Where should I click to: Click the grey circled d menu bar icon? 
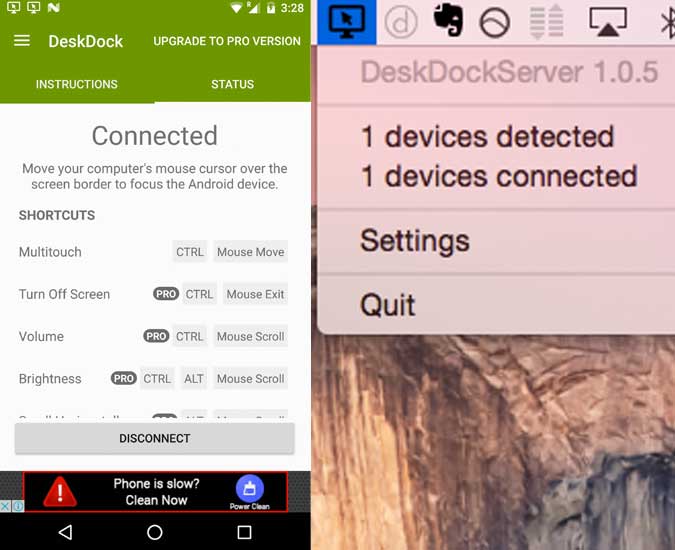[x=401, y=22]
